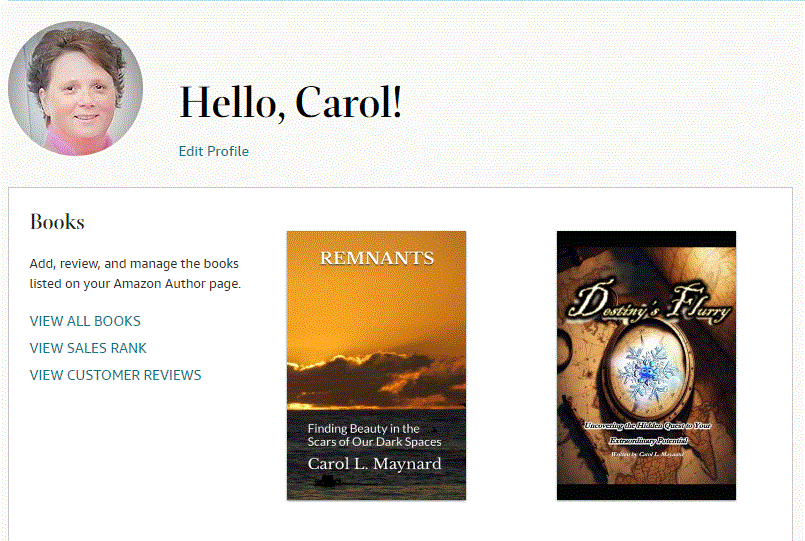The image size is (805, 541).
Task: Click the sunset clouds on Remnants cover
Action: (376, 377)
